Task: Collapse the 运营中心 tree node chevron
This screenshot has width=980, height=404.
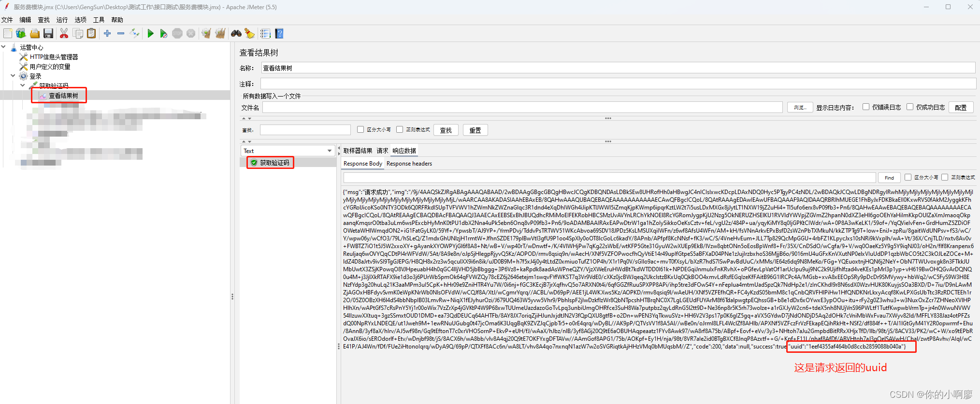Action: (x=4, y=47)
